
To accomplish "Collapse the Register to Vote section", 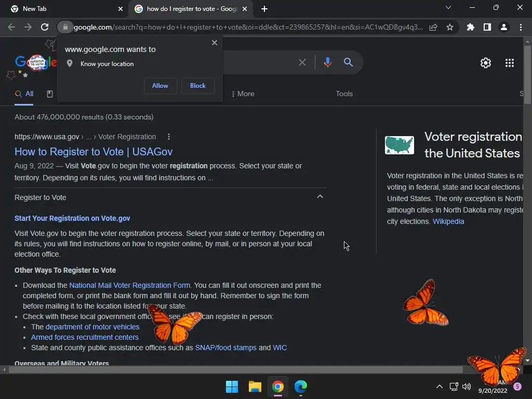I will [x=320, y=197].
